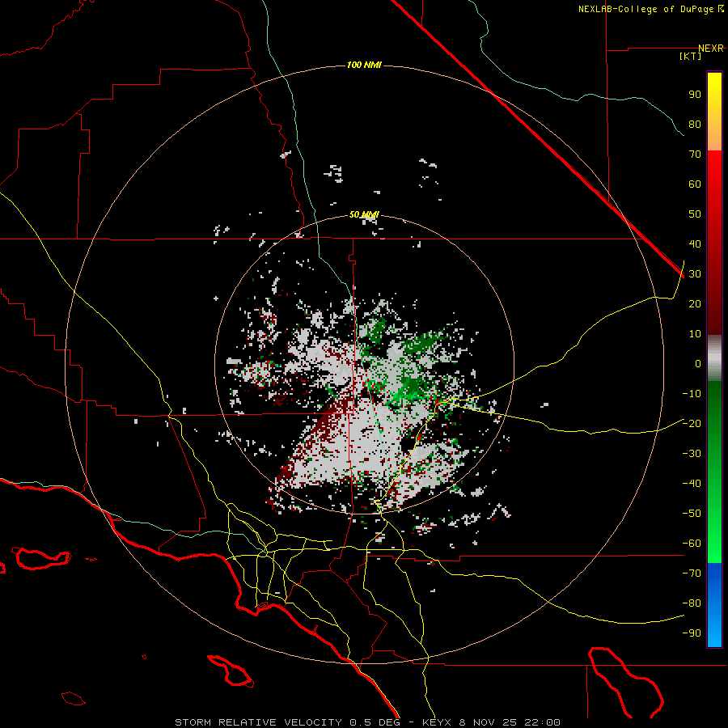Click the 100 NMI range ring label
Image resolution: width=728 pixels, height=728 pixels.
pyautogui.click(x=364, y=65)
